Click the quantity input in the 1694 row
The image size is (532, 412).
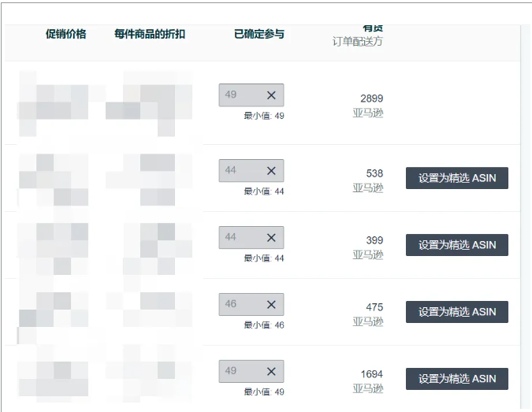pos(243,371)
